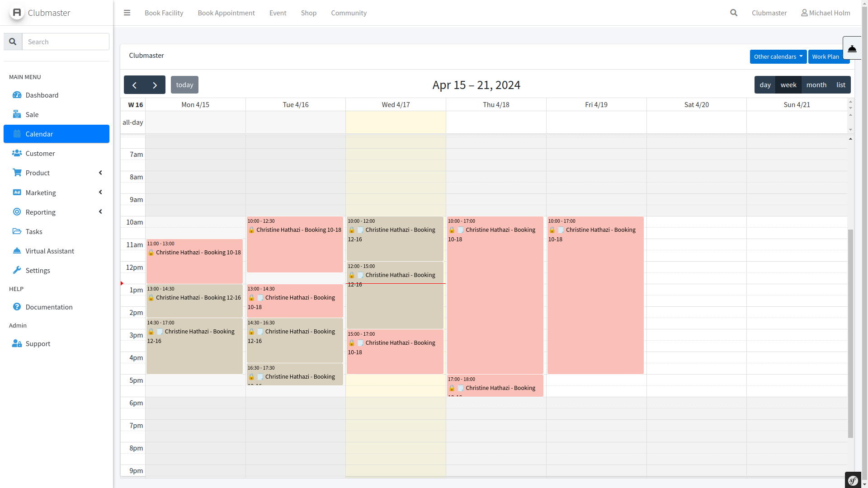The height and width of the screenshot is (488, 868).
Task: Click the hamburger sidebar toggle icon
Action: click(x=127, y=13)
